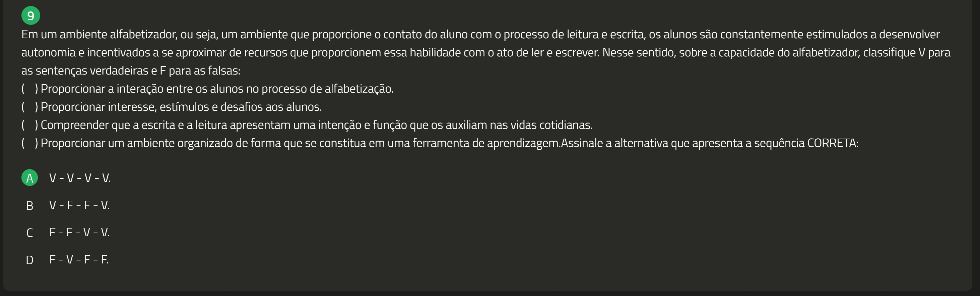
Task: Select the green letter A answer circle
Action: click(x=30, y=178)
